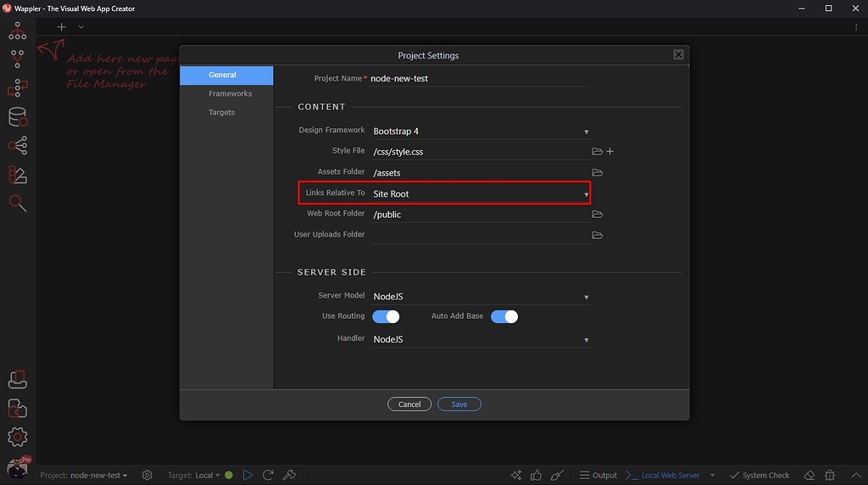Disable the Auto Add Base switch

504,316
